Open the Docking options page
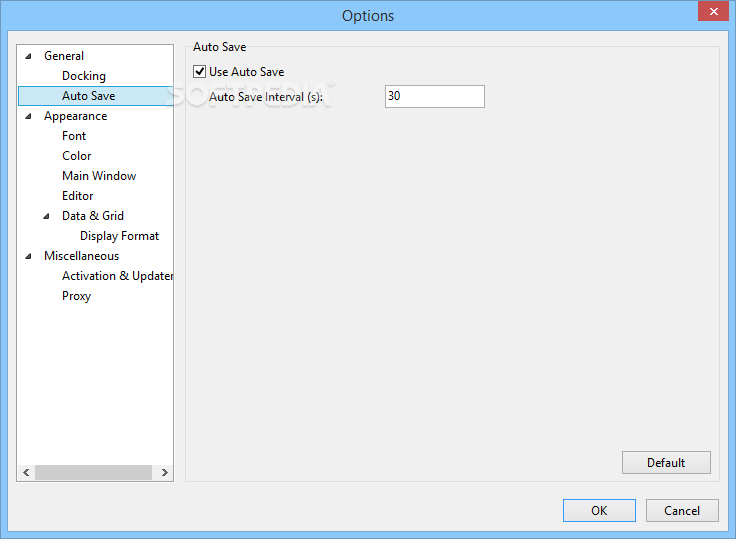Screen dimensions: 736x539 click(84, 76)
